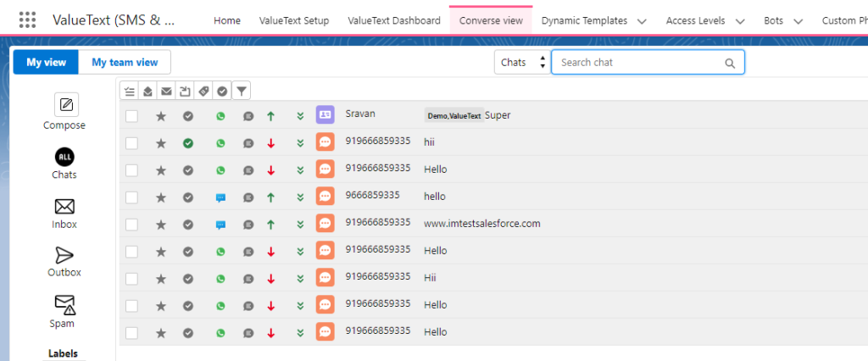868x361 pixels.
Task: Go to the Outbox folder
Action: click(x=65, y=255)
